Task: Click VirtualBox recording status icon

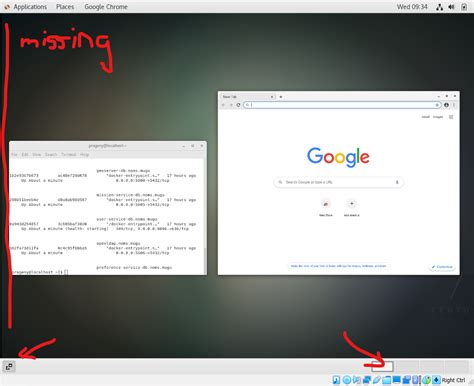Action: pos(407,380)
